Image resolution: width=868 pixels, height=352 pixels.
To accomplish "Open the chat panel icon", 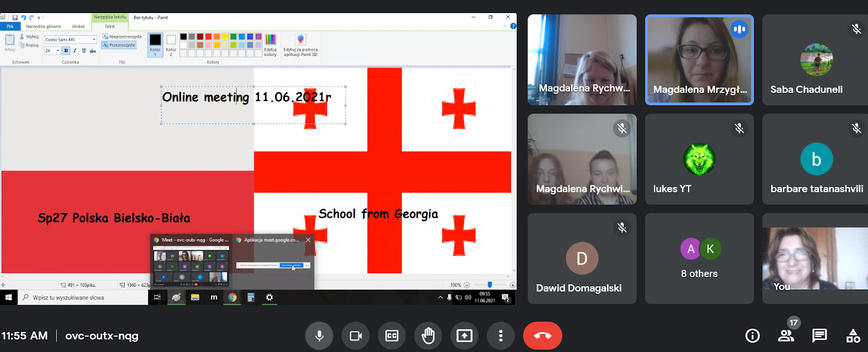I will click(x=819, y=336).
